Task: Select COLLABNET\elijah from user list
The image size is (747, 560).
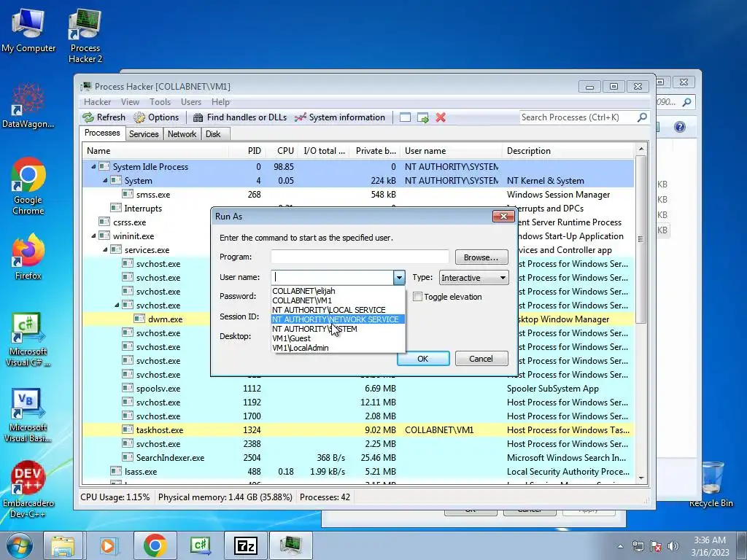Action: coord(338,291)
